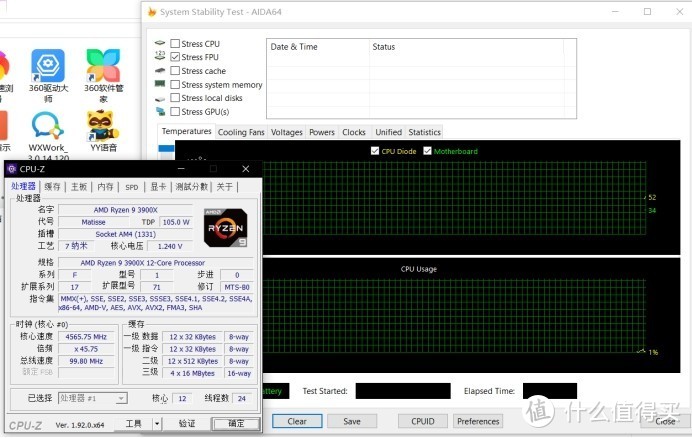This screenshot has height=438, width=692.
Task: Switch to the Powers tab
Action: 322,132
